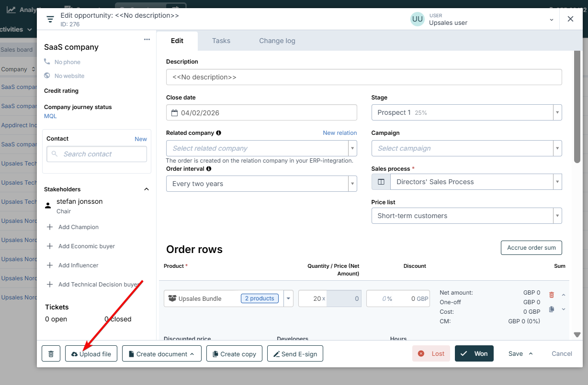This screenshot has width=588, height=385.
Task: Click stefan jonsson stakeholder name
Action: tap(79, 201)
